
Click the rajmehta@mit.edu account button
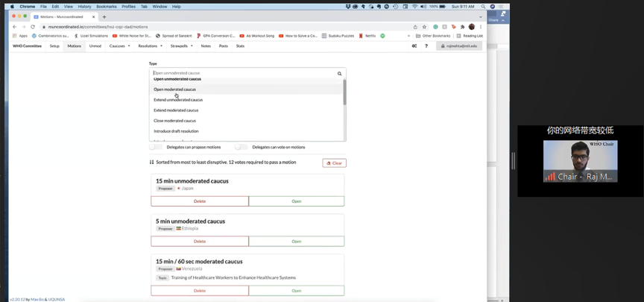[458, 46]
